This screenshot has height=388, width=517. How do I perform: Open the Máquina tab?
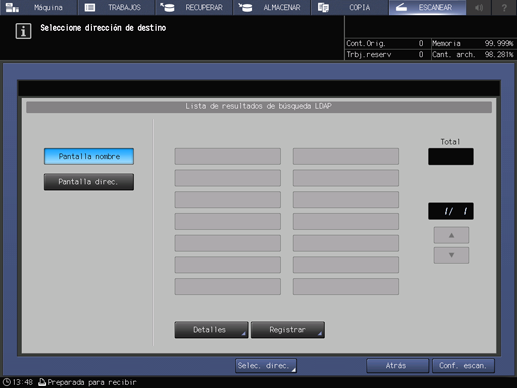click(x=38, y=7)
